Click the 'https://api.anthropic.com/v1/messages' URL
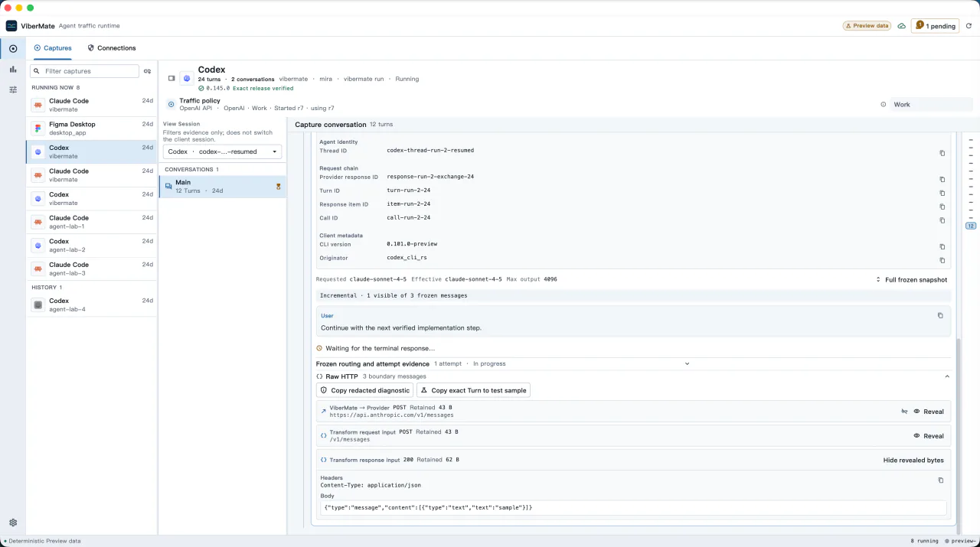This screenshot has height=547, width=980. [x=391, y=415]
